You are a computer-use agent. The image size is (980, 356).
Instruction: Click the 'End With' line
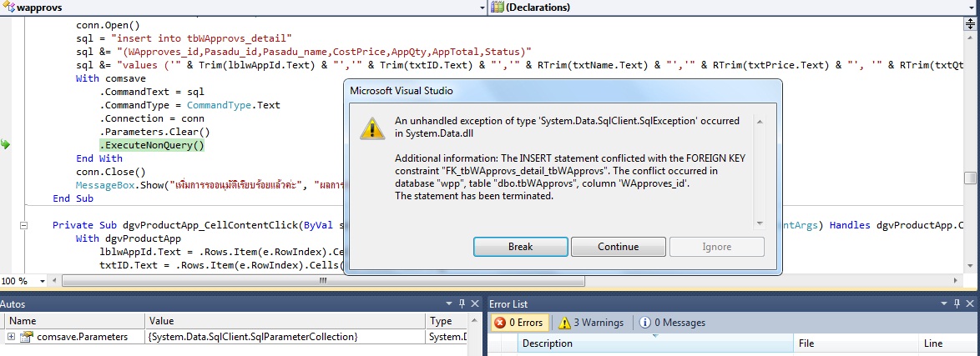[99, 158]
